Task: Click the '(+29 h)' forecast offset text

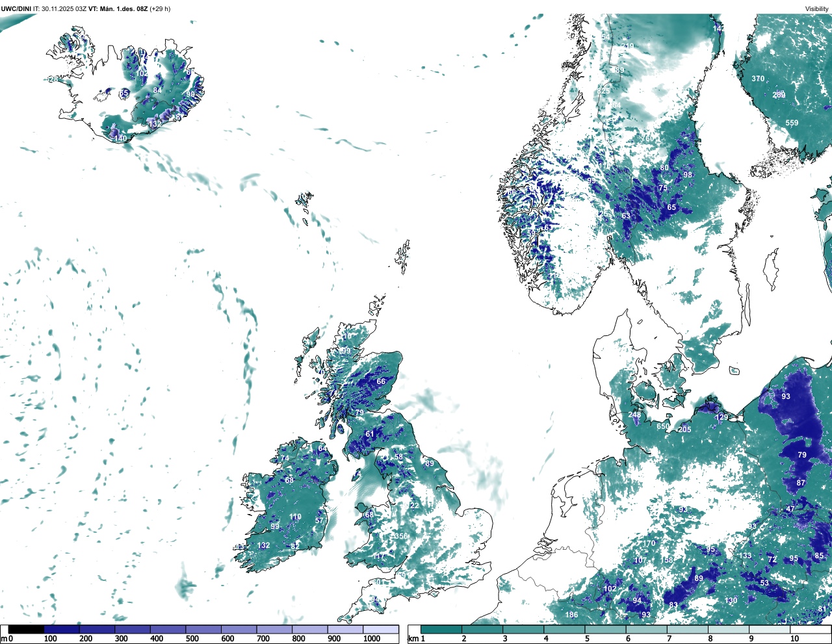Action: 160,9
